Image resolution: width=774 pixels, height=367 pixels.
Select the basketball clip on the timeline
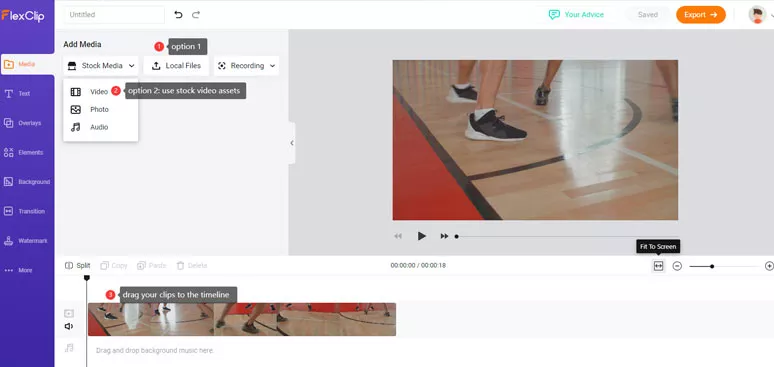[242, 320]
